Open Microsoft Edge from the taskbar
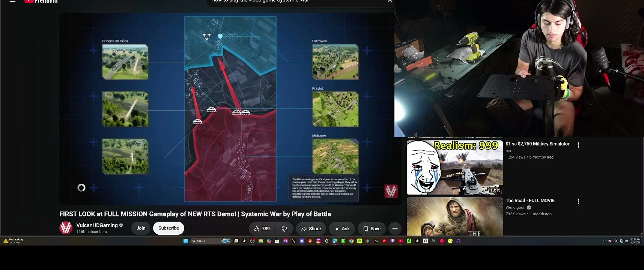Viewport: 644px width, 270px height. click(335, 241)
